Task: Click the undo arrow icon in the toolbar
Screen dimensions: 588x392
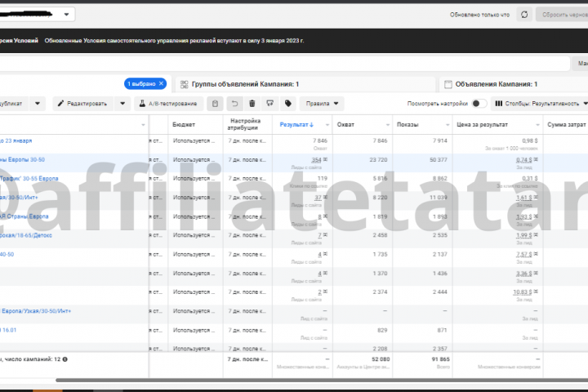Action: tap(234, 104)
